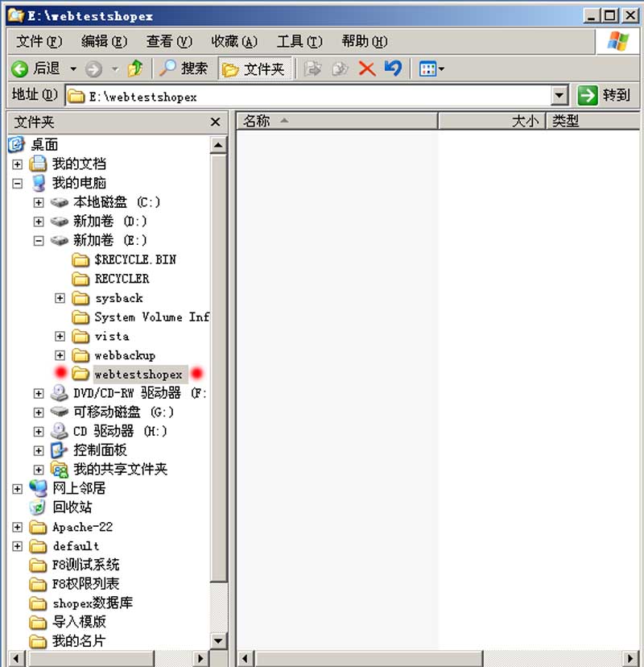Click file list horizontal scroll right arrow
Screen dimensions: 644x667
[x=631, y=658]
